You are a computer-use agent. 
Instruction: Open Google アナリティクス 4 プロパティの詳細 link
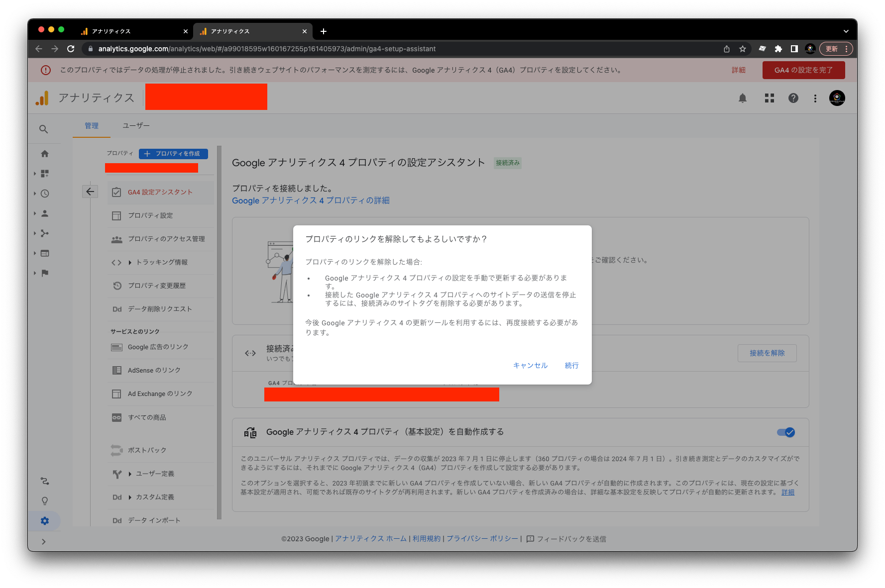coord(311,200)
